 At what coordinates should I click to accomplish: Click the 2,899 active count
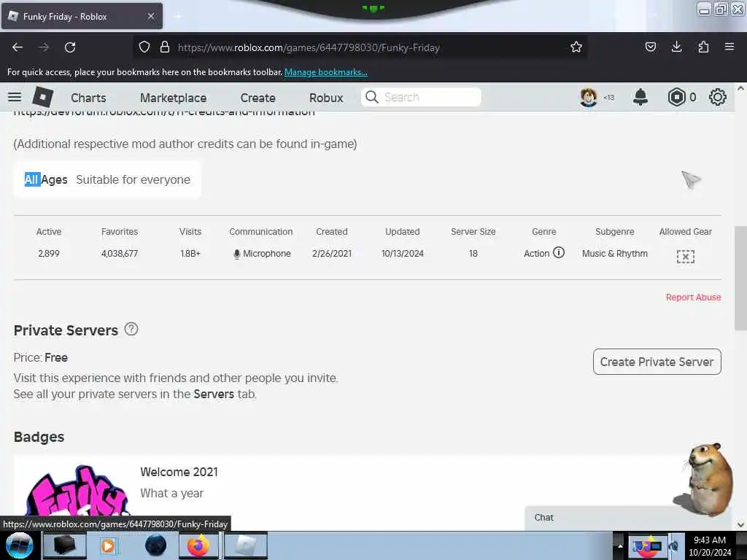click(49, 253)
